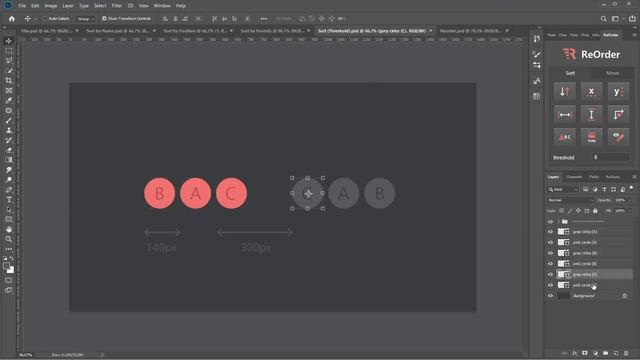Select the Horizontal Type tool
Screen dimensions: 640x360
point(9,200)
